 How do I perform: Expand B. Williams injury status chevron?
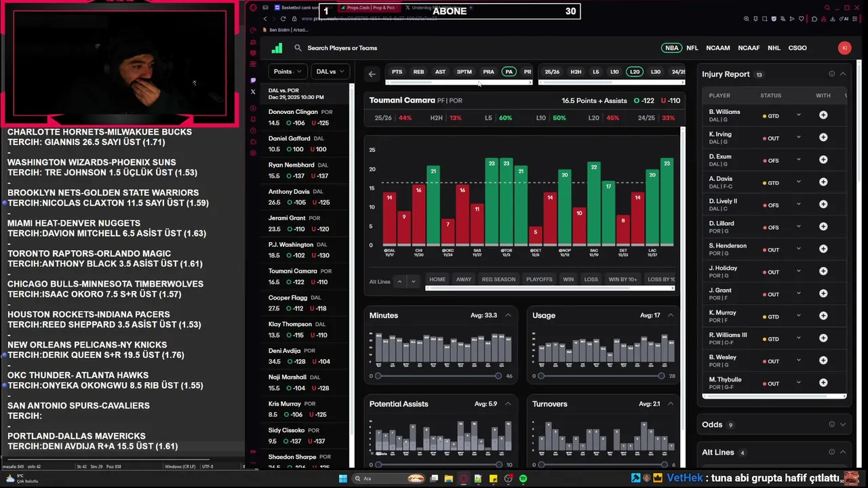(x=798, y=115)
